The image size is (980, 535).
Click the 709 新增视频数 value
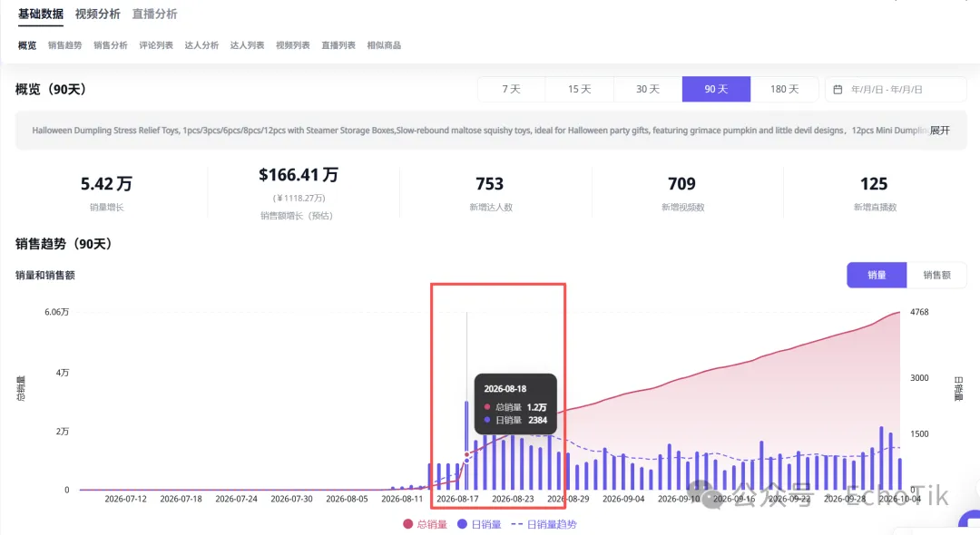pos(681,184)
